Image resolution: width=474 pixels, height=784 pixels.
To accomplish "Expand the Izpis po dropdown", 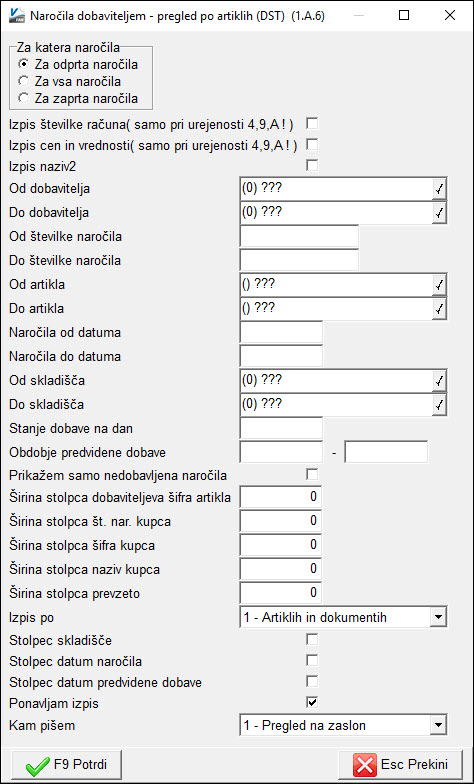I will (x=438, y=618).
